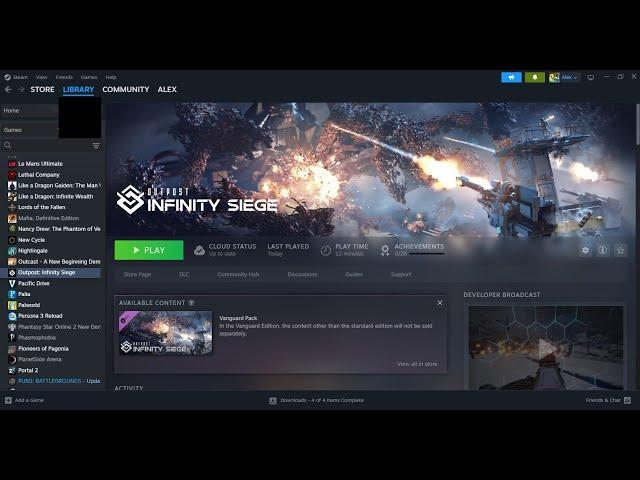Open the Guides link
This screenshot has height=480, width=640.
pyautogui.click(x=353, y=275)
